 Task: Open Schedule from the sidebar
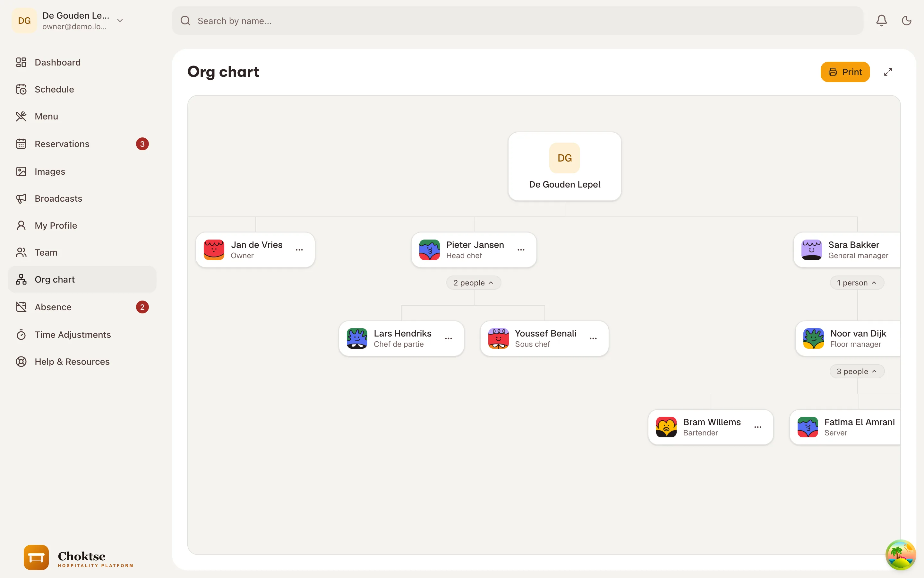point(82,90)
